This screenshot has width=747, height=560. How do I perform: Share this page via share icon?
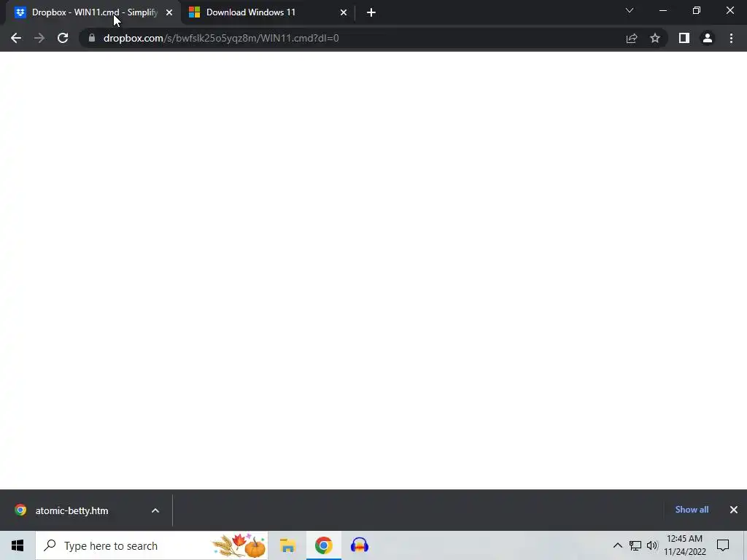[632, 38]
